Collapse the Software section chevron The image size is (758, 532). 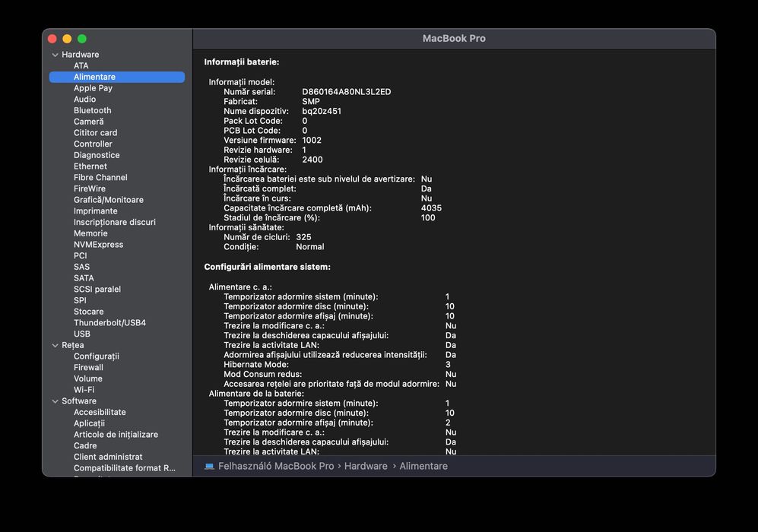(55, 401)
